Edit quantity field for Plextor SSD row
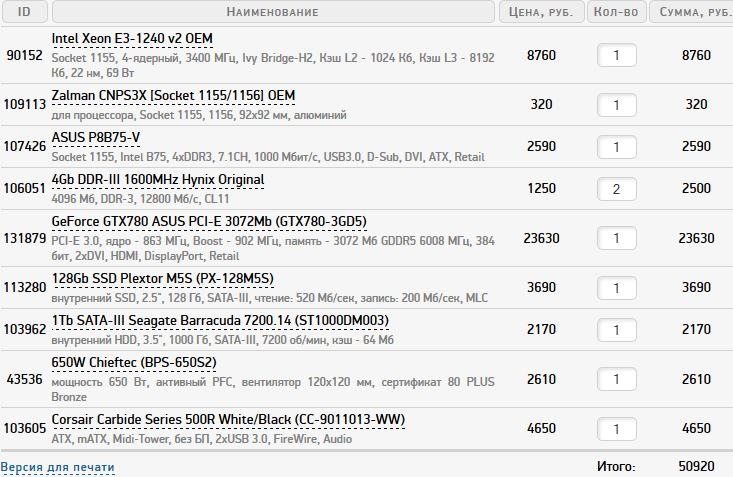Screen dimensions: 733x477 [x=616, y=288]
